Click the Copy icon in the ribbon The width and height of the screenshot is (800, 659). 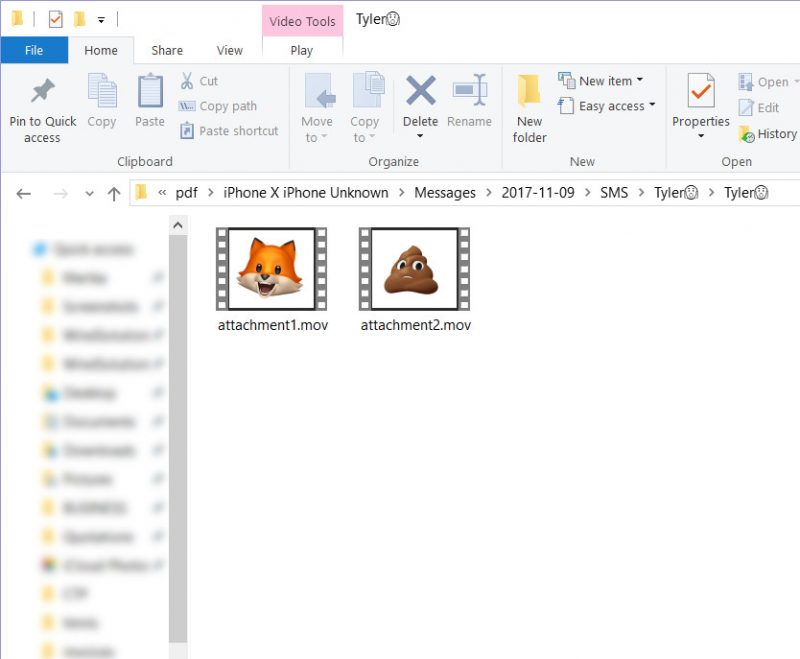[101, 100]
